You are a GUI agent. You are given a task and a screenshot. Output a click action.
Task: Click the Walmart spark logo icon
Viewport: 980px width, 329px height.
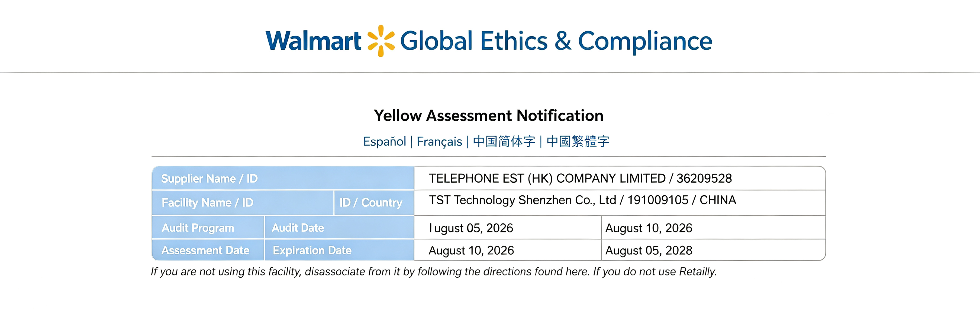[x=381, y=41]
